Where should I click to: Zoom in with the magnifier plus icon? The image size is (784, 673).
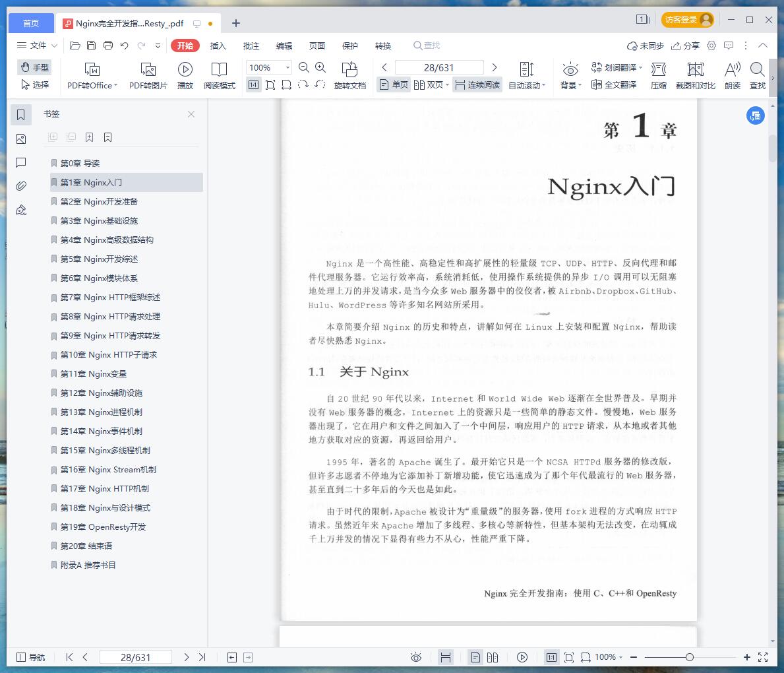pyautogui.click(x=320, y=67)
